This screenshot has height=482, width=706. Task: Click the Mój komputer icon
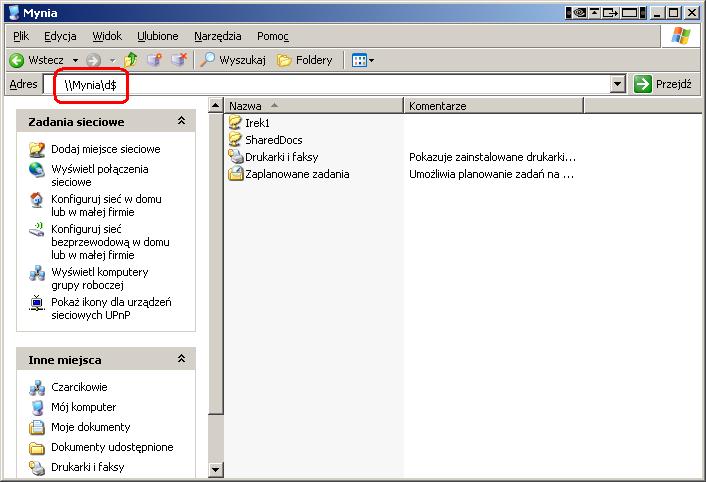pos(37,407)
